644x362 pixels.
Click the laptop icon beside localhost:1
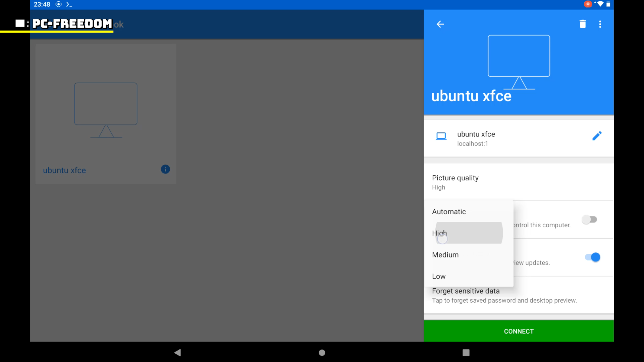441,136
